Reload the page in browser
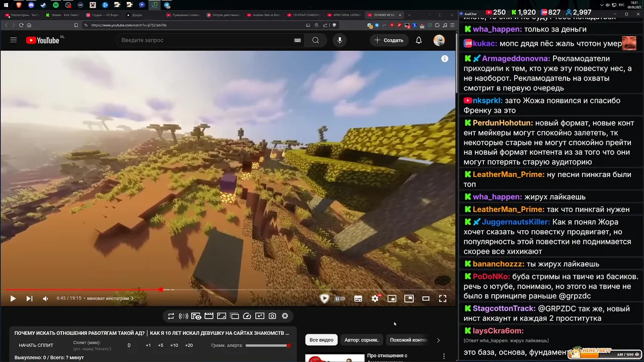This screenshot has height=362, width=644. [x=21, y=25]
